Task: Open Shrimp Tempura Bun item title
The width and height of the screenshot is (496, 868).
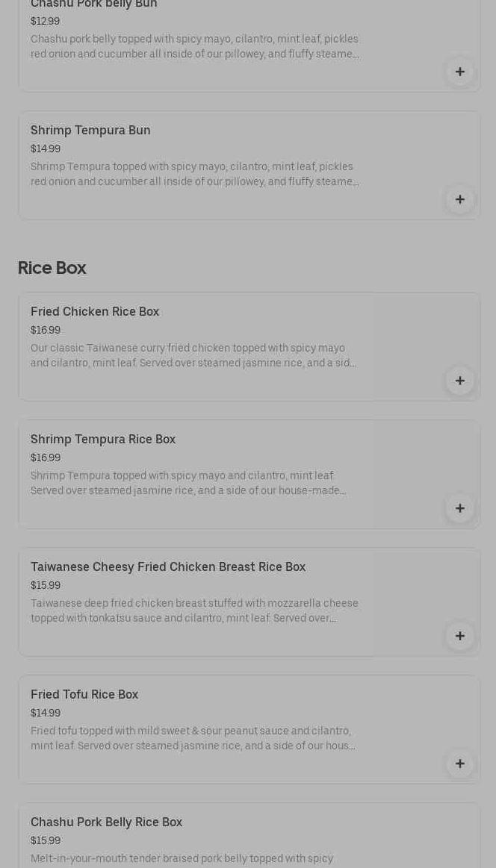Action: point(90,131)
